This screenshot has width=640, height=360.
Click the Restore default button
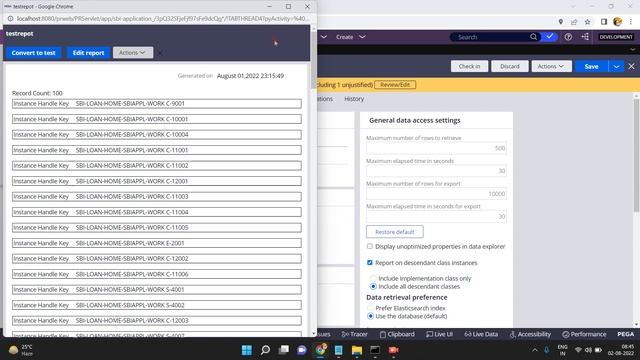pyautogui.click(x=395, y=232)
